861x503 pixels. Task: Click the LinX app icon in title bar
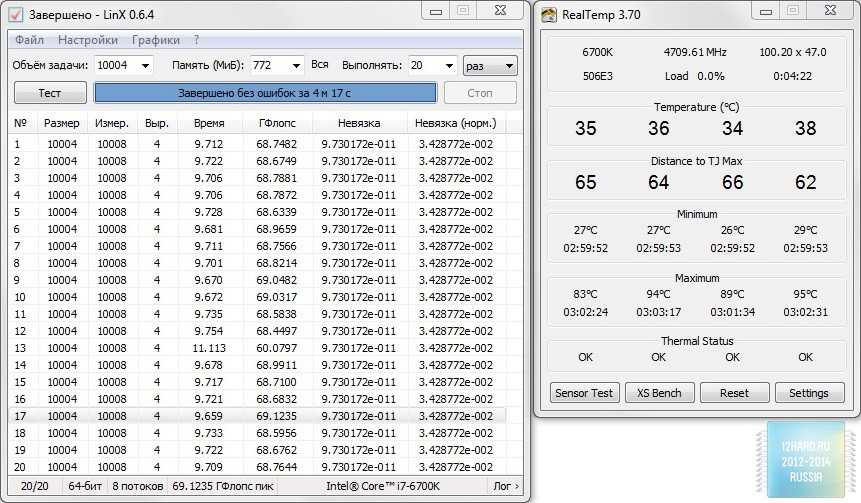pos(15,12)
